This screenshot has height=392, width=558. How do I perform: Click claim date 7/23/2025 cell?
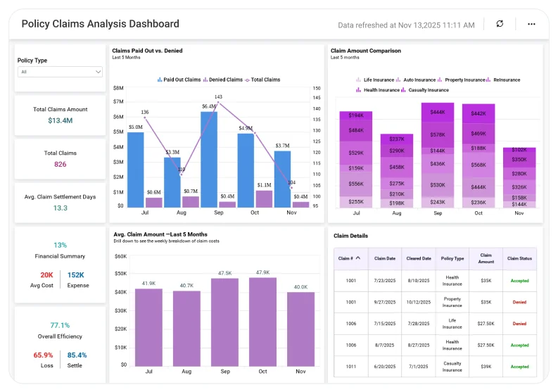click(x=385, y=281)
